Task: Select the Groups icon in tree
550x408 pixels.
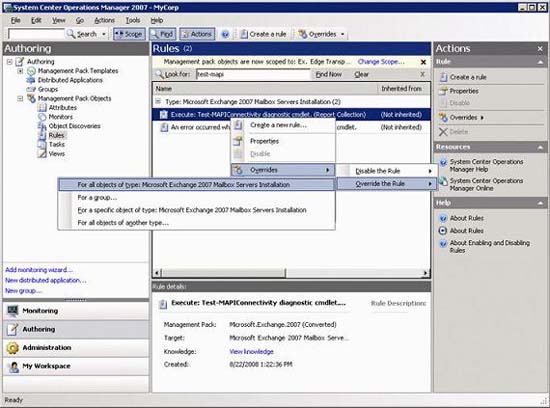Action: coord(31,89)
